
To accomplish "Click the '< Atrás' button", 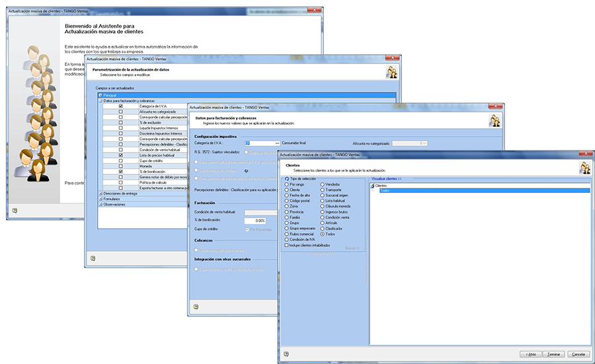I will (531, 354).
